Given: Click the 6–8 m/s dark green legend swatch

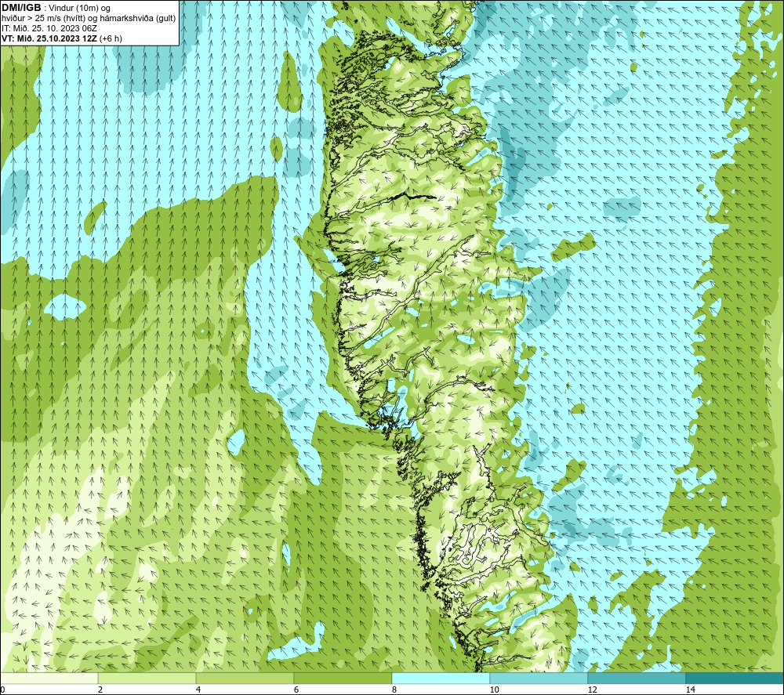Looking at the screenshot, I should click(x=343, y=678).
